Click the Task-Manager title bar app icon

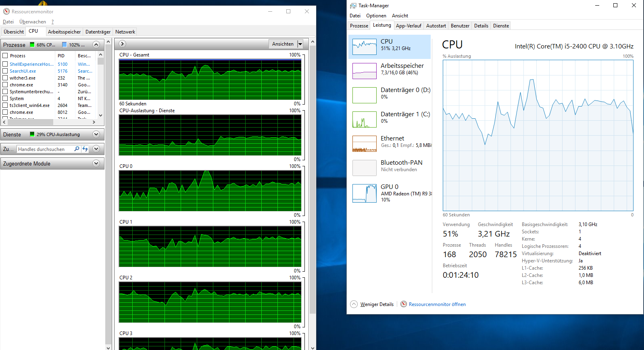[x=353, y=6]
